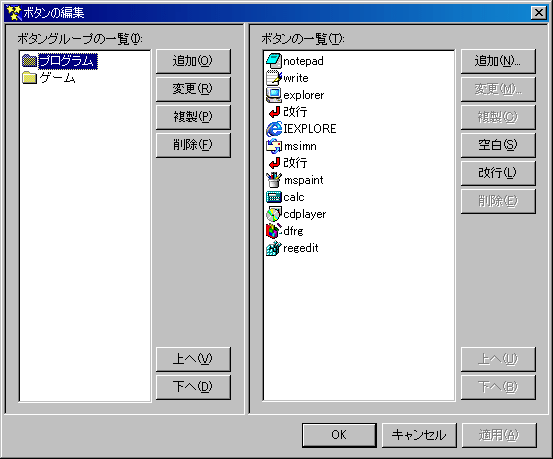
Task: Select the msimn mail icon
Action: pyautogui.click(x=274, y=146)
